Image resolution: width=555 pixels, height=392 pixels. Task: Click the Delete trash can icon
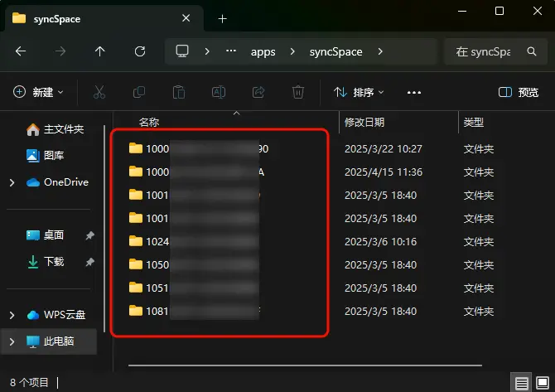tap(298, 92)
